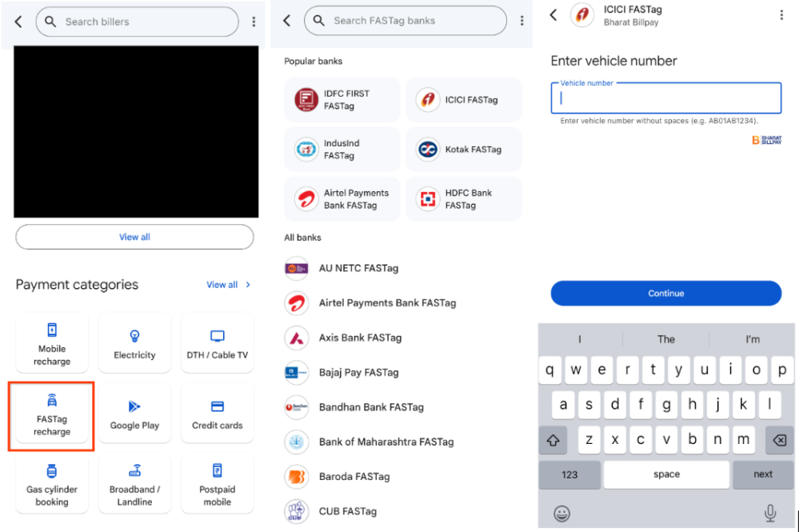Image resolution: width=799 pixels, height=532 pixels.
Task: Open Postpaid mobile category
Action: [217, 484]
